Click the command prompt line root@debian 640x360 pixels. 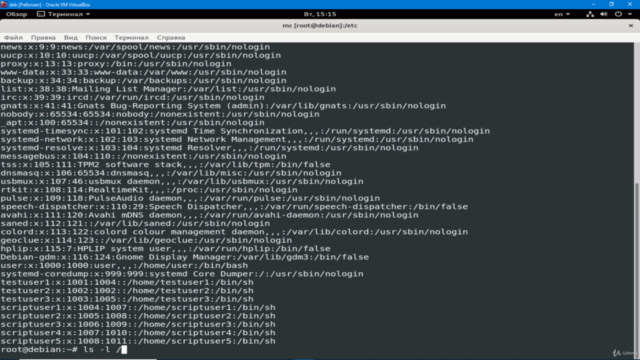point(64,349)
